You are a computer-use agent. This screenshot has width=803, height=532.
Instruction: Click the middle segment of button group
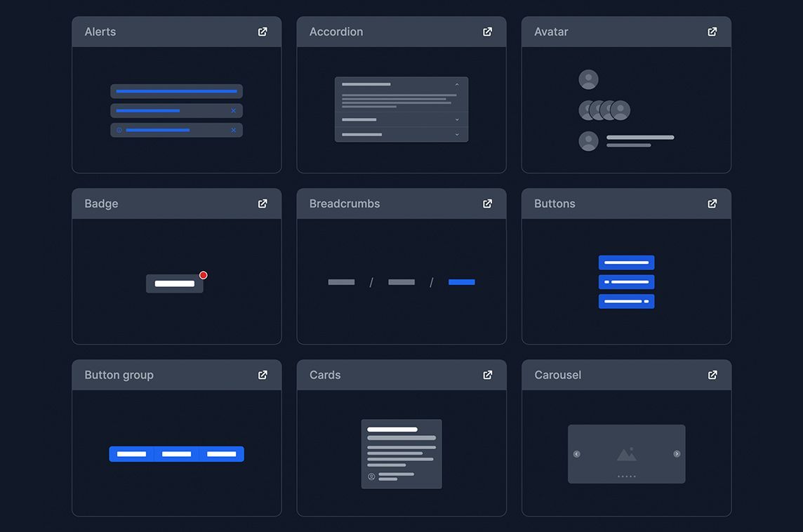pyautogui.click(x=177, y=454)
